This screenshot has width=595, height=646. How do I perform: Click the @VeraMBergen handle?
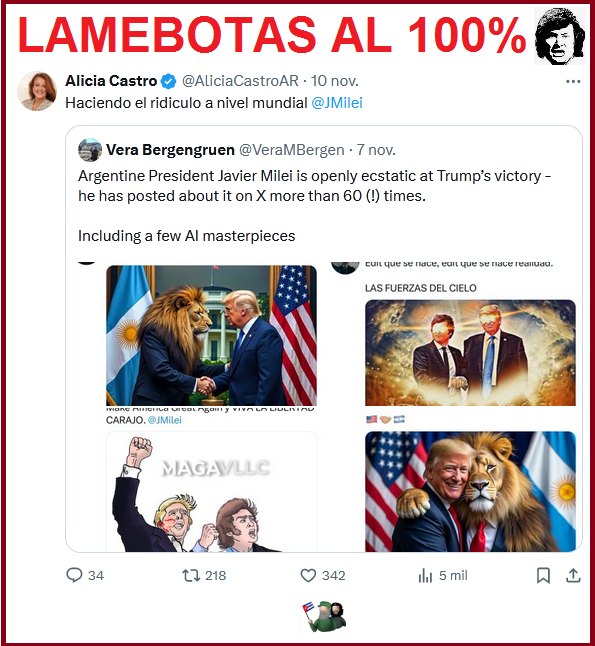pos(291,150)
